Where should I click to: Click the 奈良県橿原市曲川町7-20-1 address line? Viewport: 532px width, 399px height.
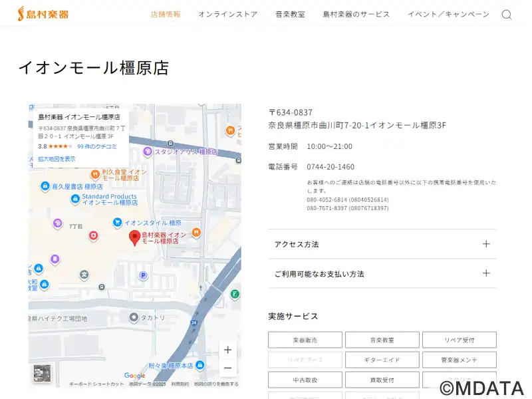(357, 125)
